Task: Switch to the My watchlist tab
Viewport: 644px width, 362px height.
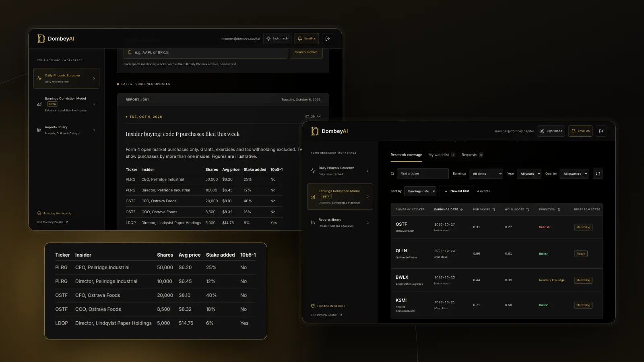Action: (442, 155)
